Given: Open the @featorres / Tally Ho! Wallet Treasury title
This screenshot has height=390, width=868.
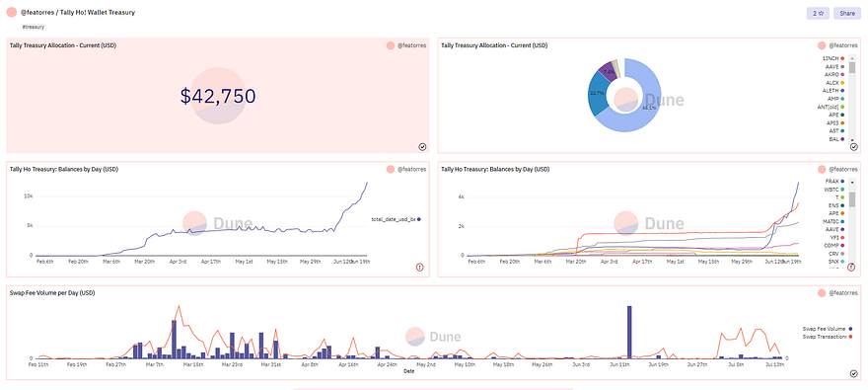Looking at the screenshot, I should (x=77, y=12).
